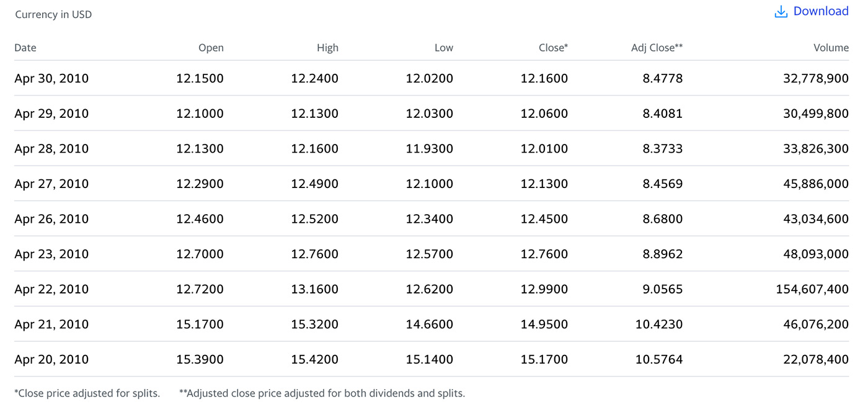868x412 pixels.
Task: Click the High column header
Action: (x=327, y=48)
